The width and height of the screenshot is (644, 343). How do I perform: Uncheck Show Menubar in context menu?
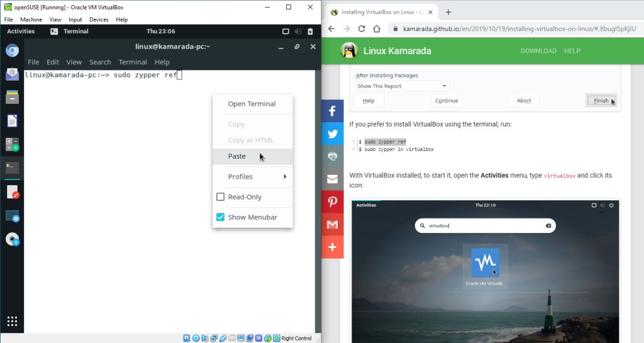(220, 217)
